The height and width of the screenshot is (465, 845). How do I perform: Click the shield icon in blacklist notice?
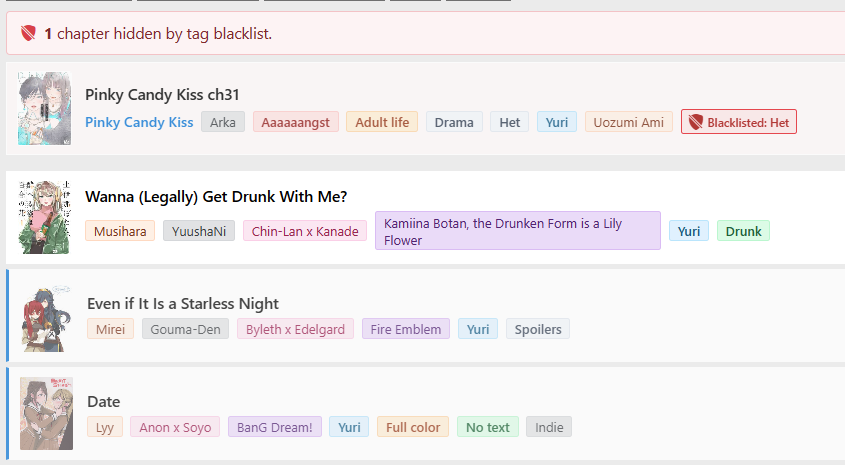coord(28,33)
